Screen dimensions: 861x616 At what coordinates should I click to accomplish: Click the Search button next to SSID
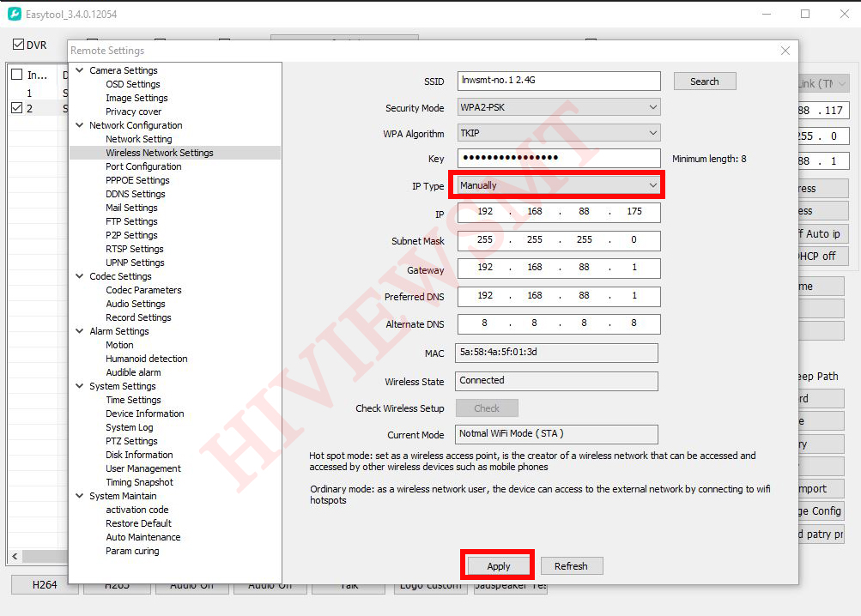click(x=704, y=82)
